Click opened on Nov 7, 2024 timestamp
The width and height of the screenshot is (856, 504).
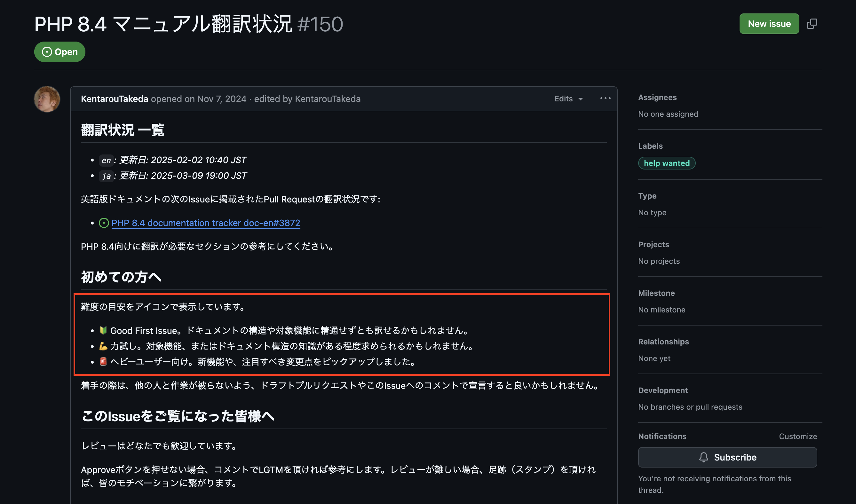coord(199,99)
